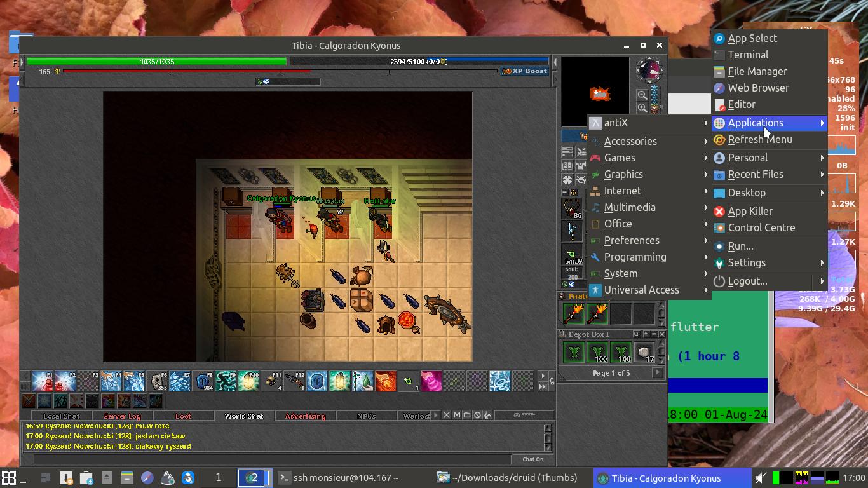Screen dimensions: 868x488
Task: Click the ignore list icon in chat bar
Action: click(x=477, y=416)
